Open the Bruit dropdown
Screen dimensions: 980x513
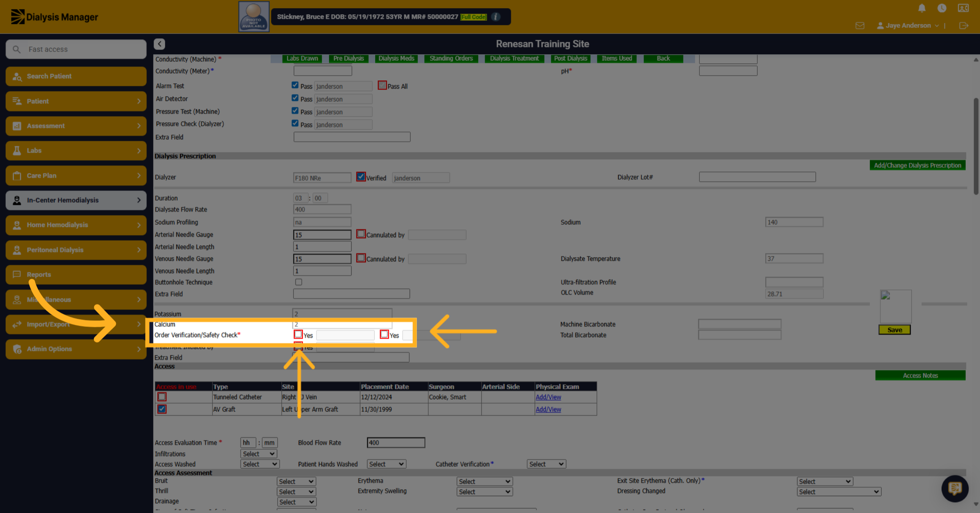(296, 482)
